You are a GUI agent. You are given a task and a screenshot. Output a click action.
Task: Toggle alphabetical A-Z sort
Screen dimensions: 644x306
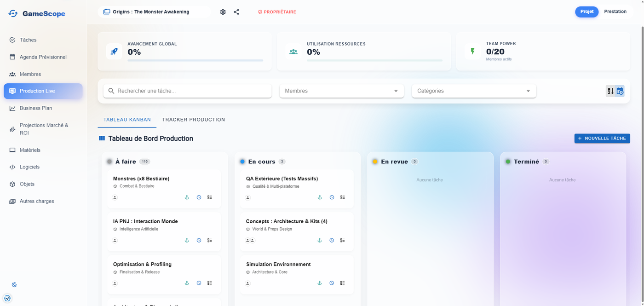tap(610, 91)
